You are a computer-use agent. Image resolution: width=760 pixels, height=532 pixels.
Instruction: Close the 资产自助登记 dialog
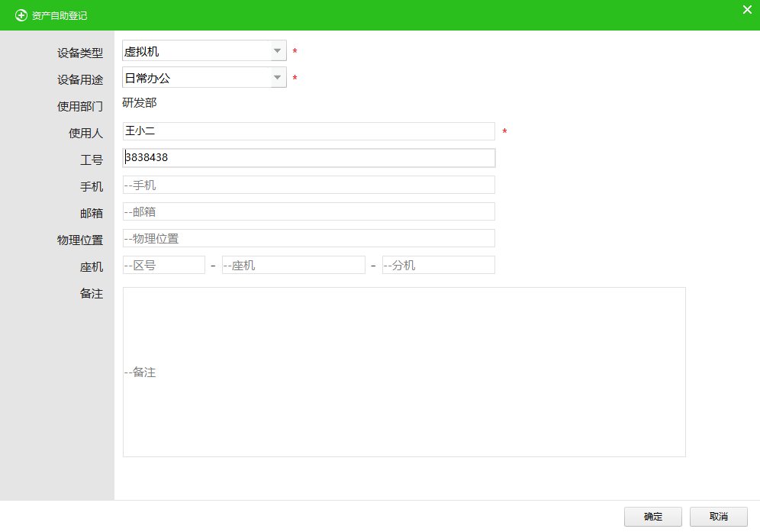pyautogui.click(x=747, y=10)
